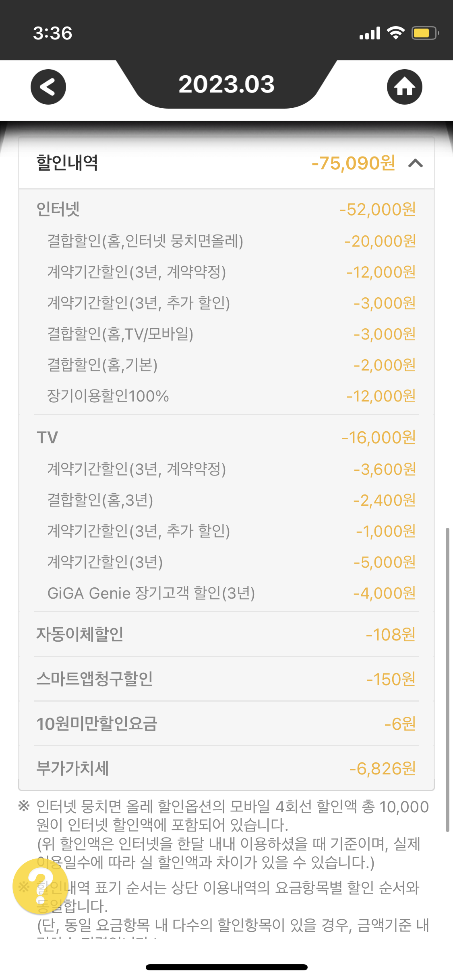The height and width of the screenshot is (980, 453).
Task: Tap the 스마트앱청구할인 row
Action: coord(226,679)
